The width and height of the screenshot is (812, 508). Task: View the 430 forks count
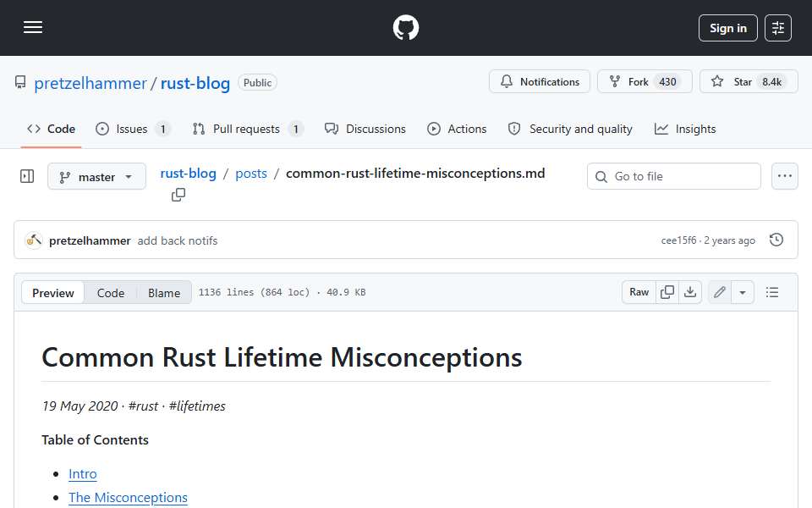[667, 82]
